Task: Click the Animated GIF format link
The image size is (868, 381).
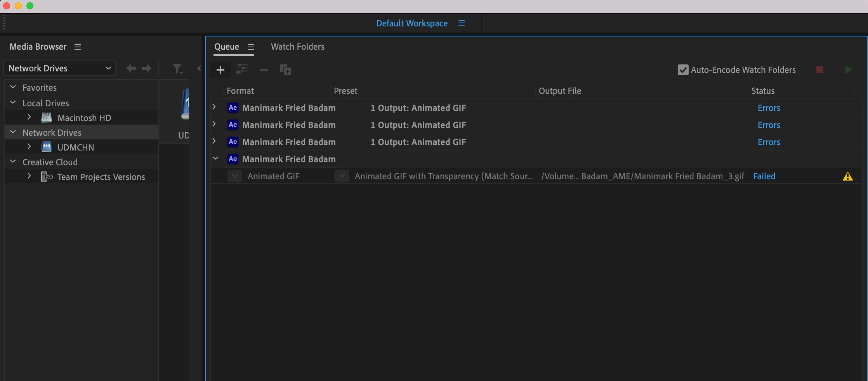Action: click(x=274, y=177)
